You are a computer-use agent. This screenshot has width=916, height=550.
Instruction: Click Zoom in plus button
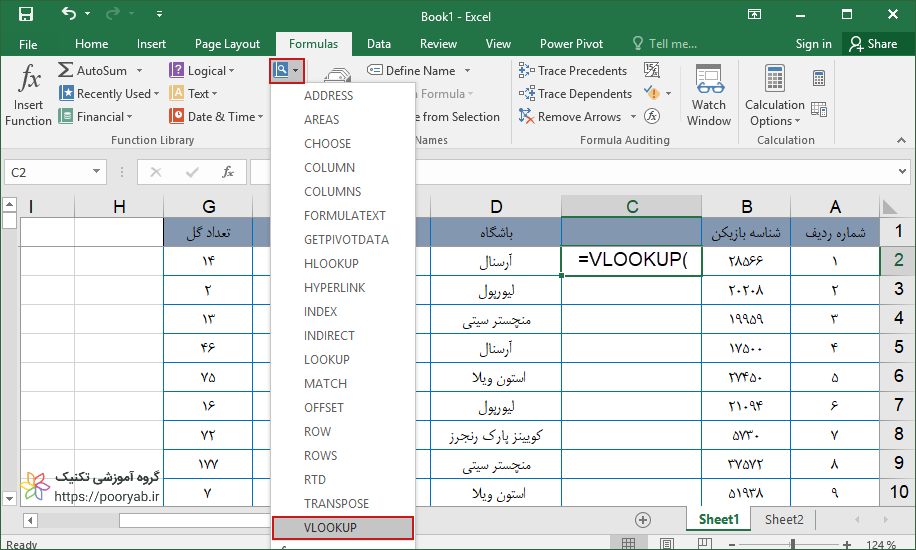(847, 545)
